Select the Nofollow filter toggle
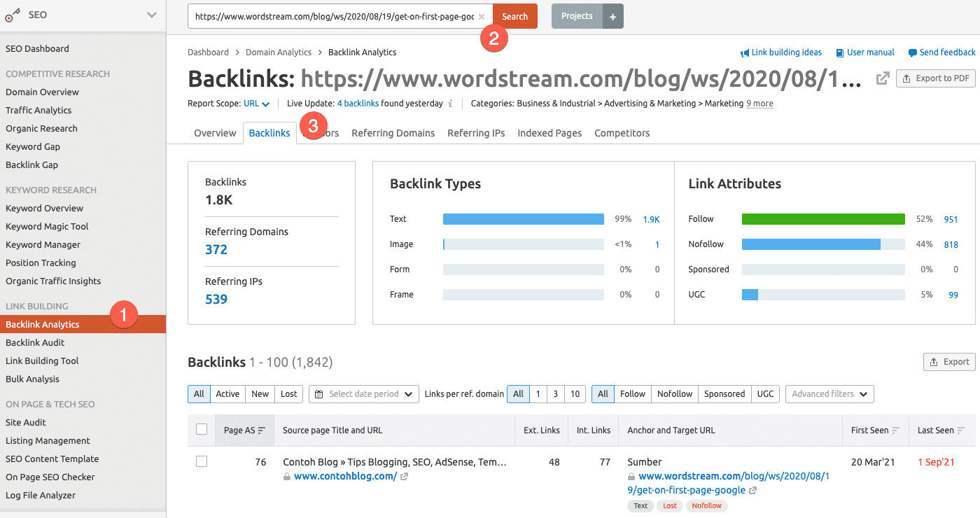 click(x=675, y=394)
